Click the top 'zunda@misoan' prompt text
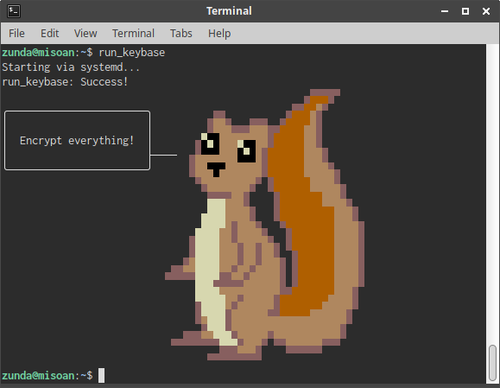 pyautogui.click(x=38, y=53)
